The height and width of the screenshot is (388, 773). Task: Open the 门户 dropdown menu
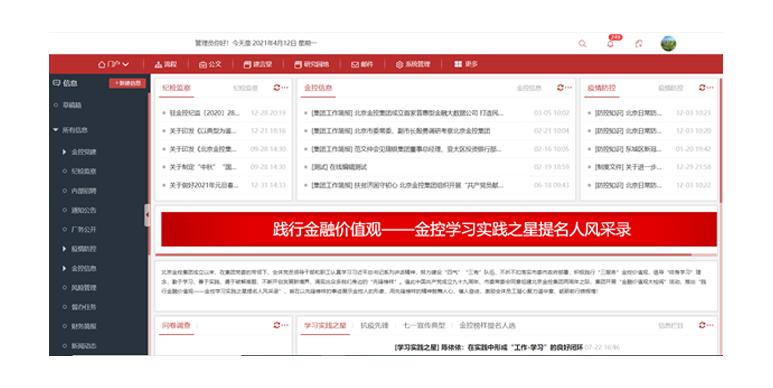point(113,65)
